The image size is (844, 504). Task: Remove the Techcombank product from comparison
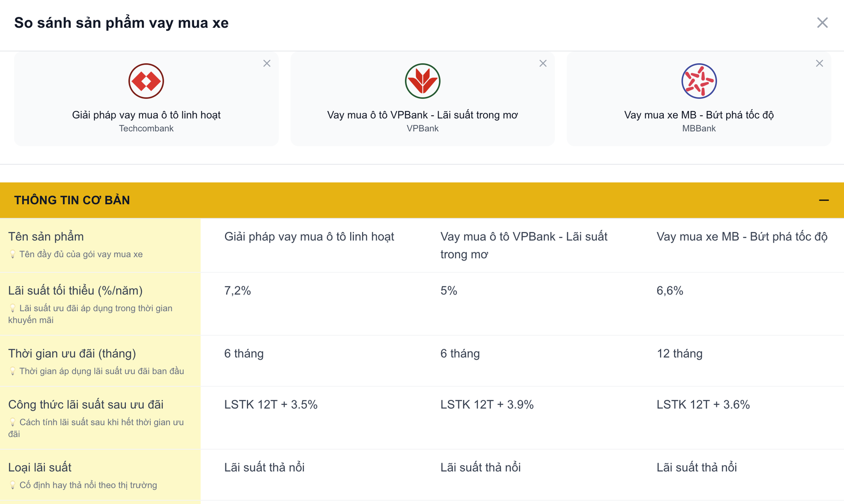click(x=267, y=63)
